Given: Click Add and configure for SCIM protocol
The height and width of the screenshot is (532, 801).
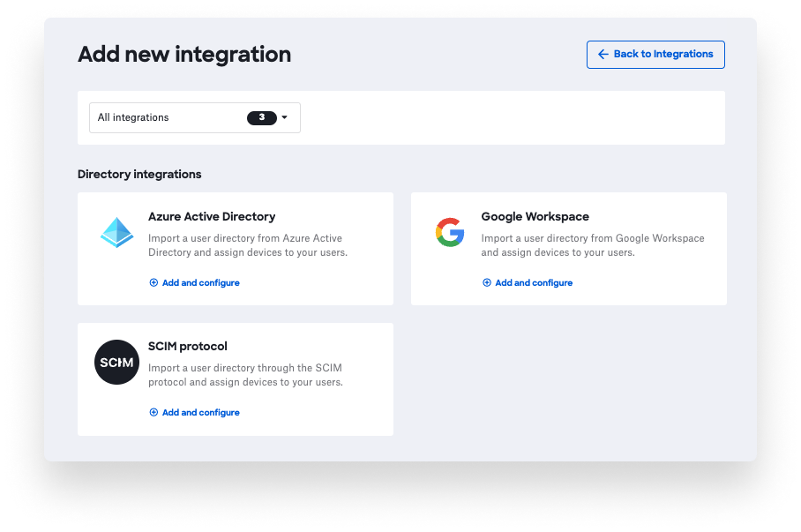Looking at the screenshot, I should coord(200,413).
